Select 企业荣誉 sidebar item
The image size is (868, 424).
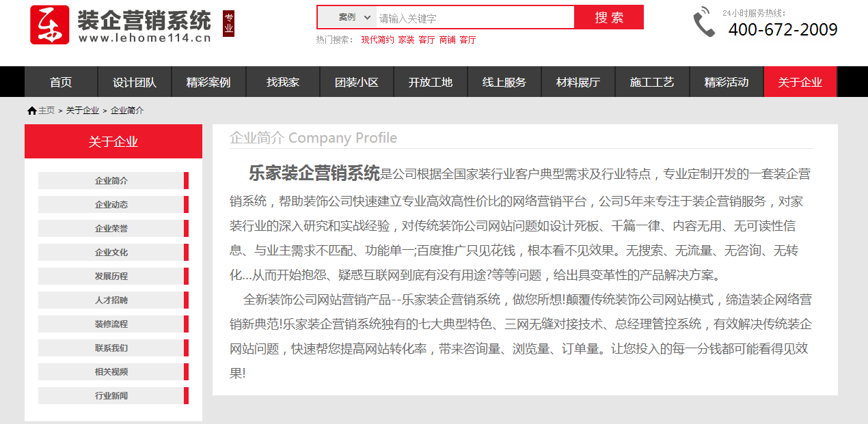[x=112, y=229]
